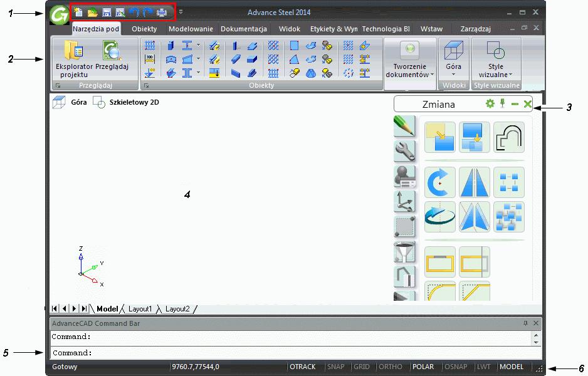This screenshot has width=588, height=376.
Task: Open the Przeglądaj panel dialog launcher
Action: pyautogui.click(x=58, y=86)
